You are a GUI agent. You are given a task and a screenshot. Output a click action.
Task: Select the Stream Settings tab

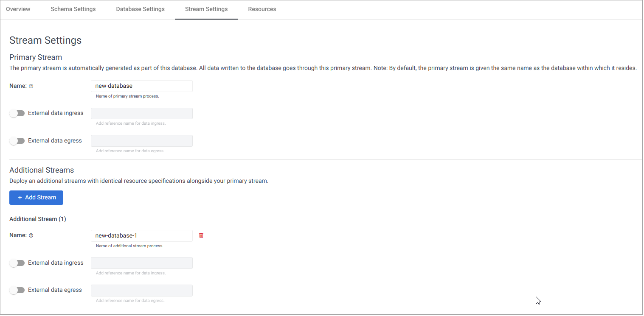206,9
